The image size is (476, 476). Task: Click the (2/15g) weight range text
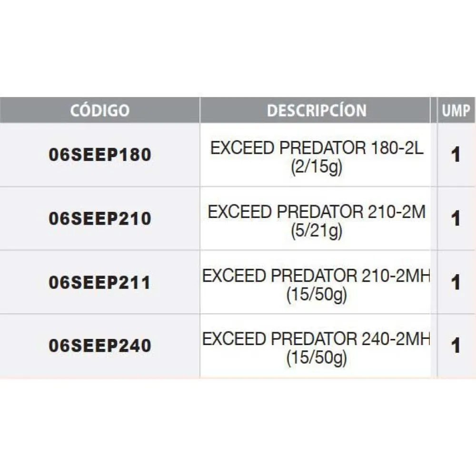(x=317, y=168)
